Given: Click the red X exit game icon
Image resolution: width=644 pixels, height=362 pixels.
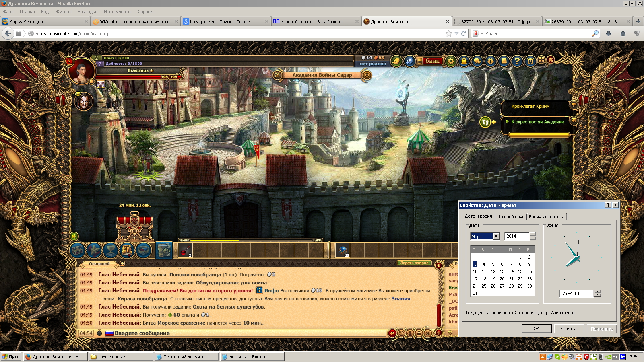Looking at the screenshot, I should 551,60.
